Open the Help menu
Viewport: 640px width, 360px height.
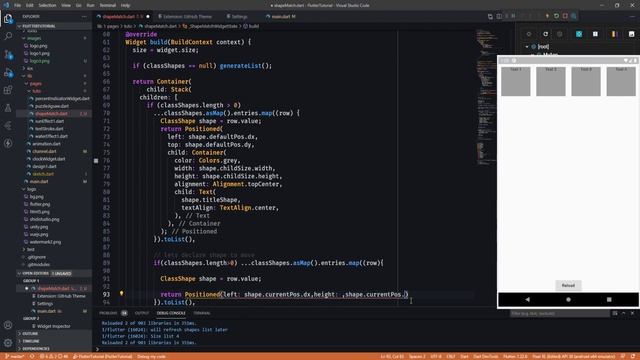125,5
